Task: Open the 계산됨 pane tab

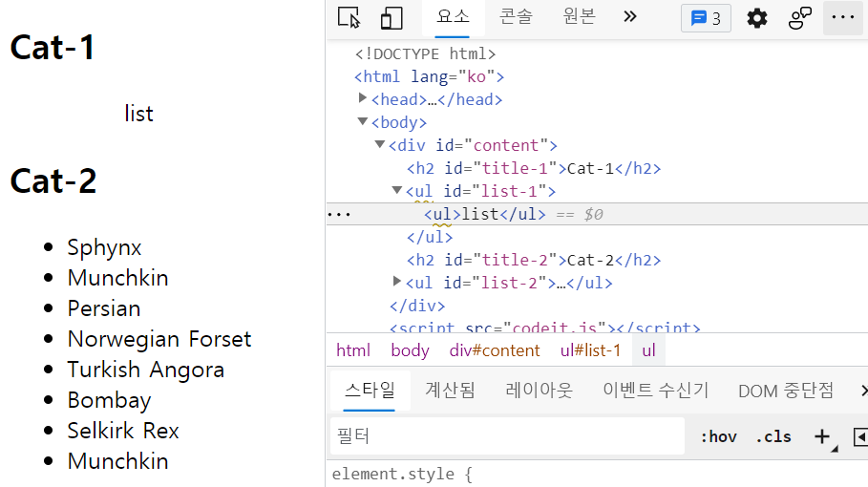Action: [450, 391]
